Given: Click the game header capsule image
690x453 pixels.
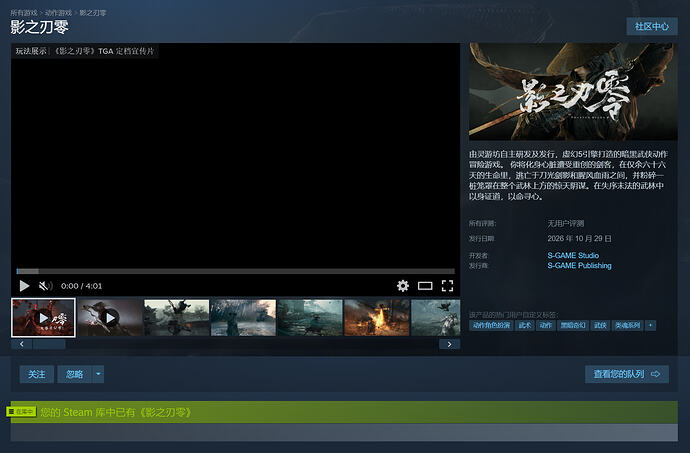Looking at the screenshot, I should coord(573,92).
